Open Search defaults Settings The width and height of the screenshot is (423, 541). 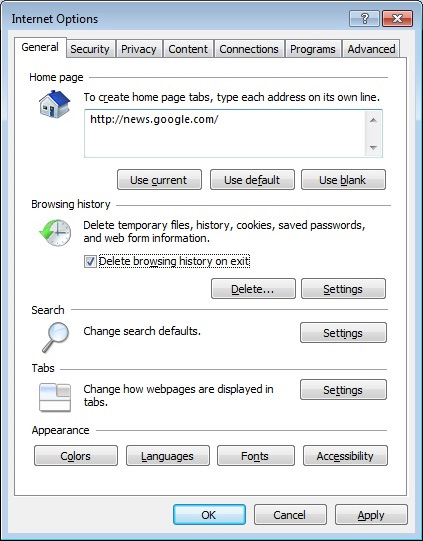click(x=343, y=333)
